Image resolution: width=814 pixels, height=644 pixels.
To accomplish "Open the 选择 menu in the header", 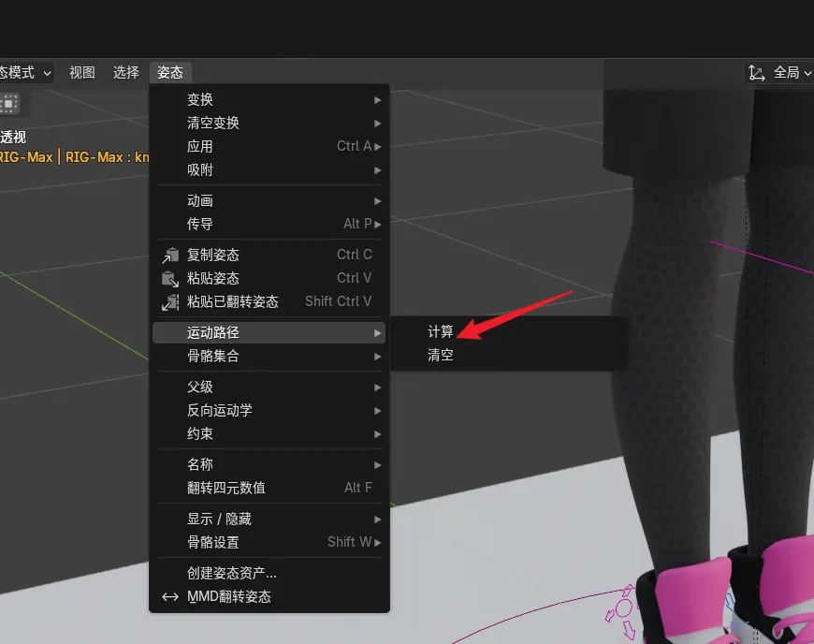I will 126,73.
